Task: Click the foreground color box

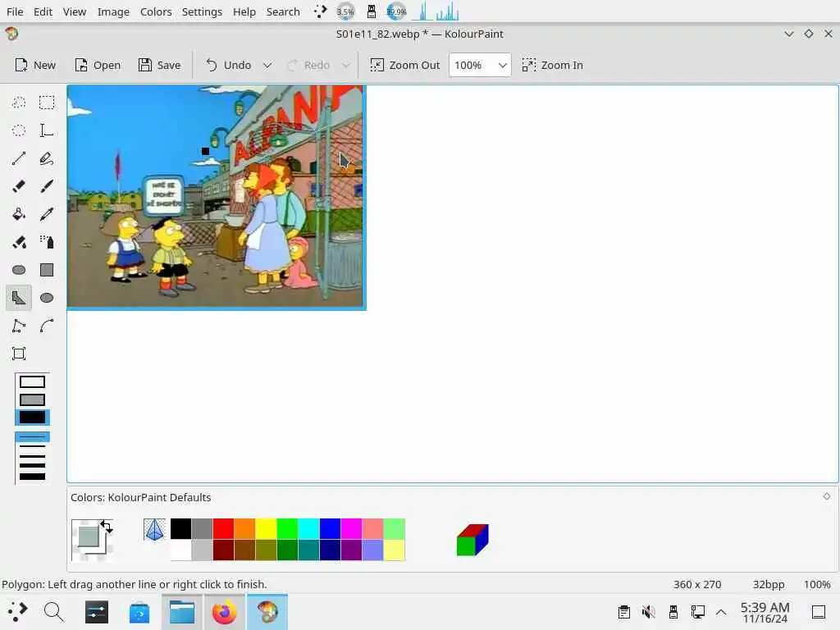Action: click(88, 536)
